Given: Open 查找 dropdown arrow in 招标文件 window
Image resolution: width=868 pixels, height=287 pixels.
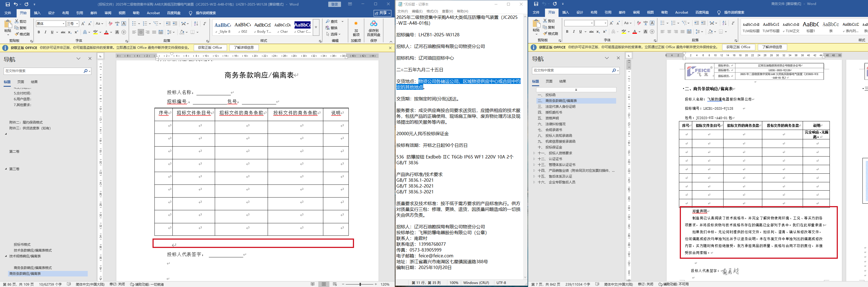Looking at the screenshot, I should [343, 22].
